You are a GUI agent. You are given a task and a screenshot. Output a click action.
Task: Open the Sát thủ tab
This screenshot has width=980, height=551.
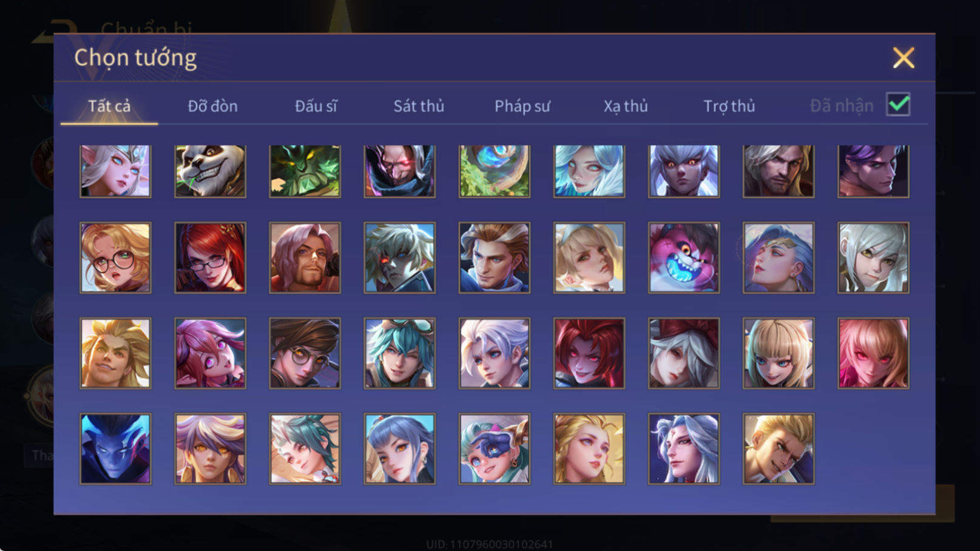[x=419, y=106]
